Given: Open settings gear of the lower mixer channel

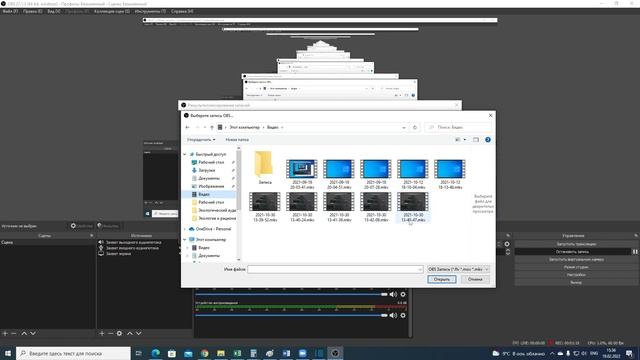Looking at the screenshot, I should pyautogui.click(x=403, y=315).
